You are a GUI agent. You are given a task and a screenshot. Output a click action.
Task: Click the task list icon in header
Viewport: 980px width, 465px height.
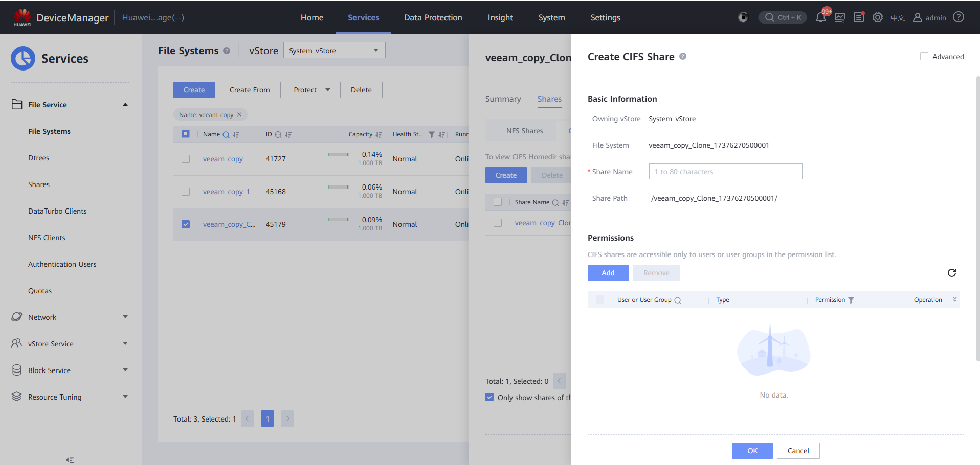pos(859,17)
